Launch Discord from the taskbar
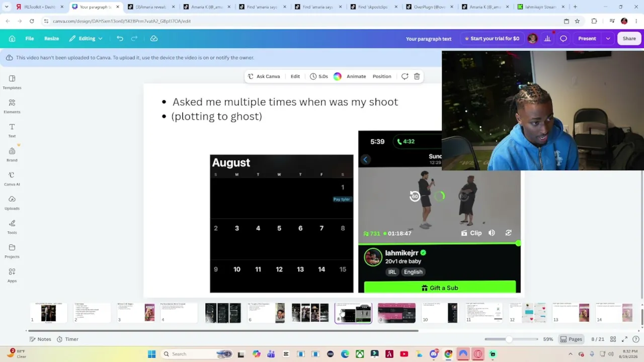This screenshot has width=644, height=362. [434, 354]
